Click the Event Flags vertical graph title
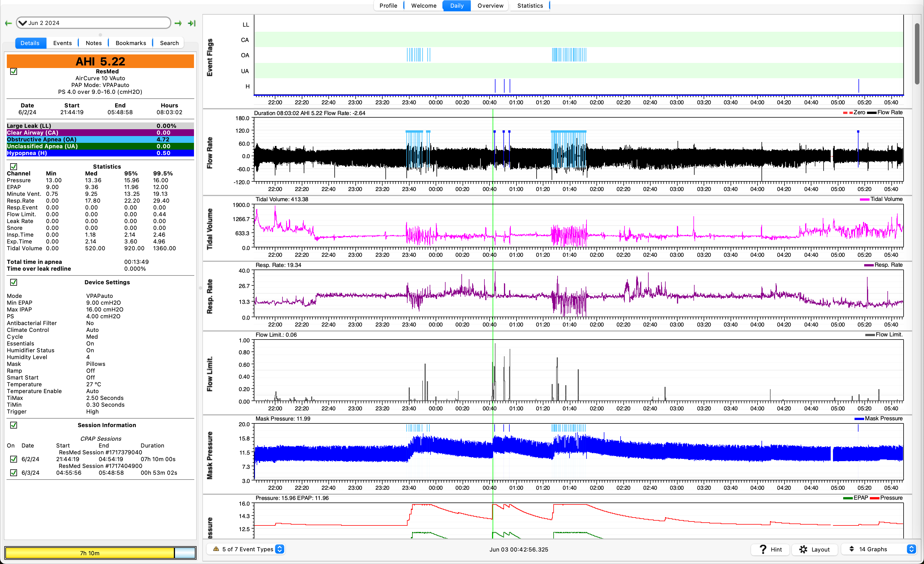Screen dimensions: 924x564 [x=210, y=57]
